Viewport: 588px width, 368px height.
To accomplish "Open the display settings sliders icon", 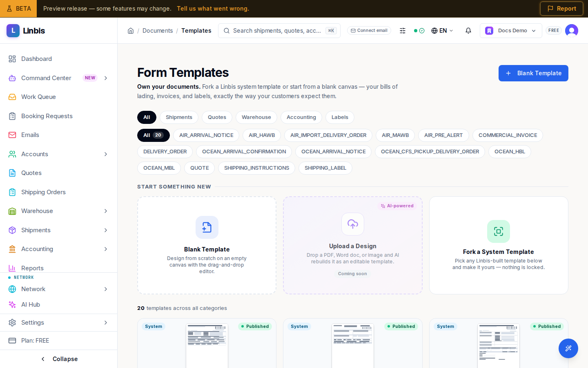I will pos(403,31).
